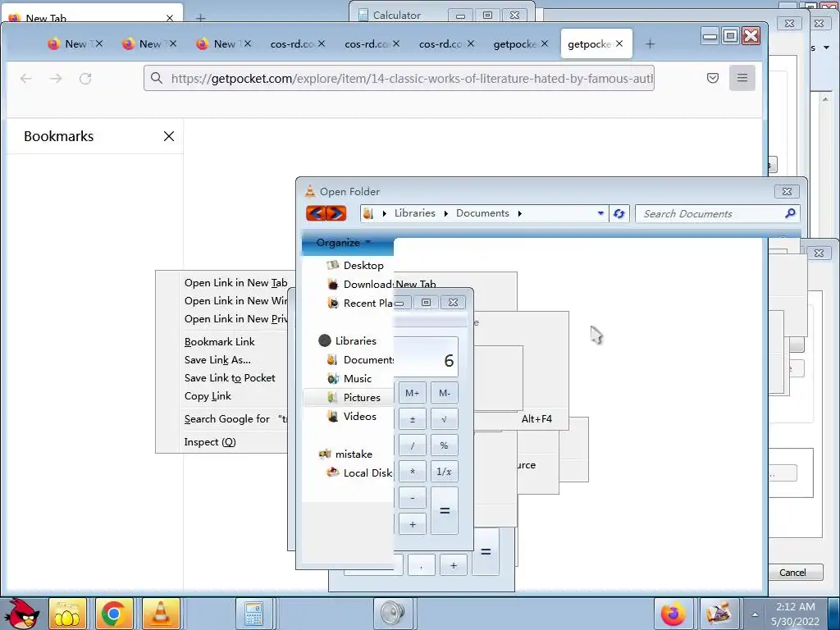The height and width of the screenshot is (630, 840).
Task: Click Libraries breadcrumb in address bar
Action: tap(414, 213)
